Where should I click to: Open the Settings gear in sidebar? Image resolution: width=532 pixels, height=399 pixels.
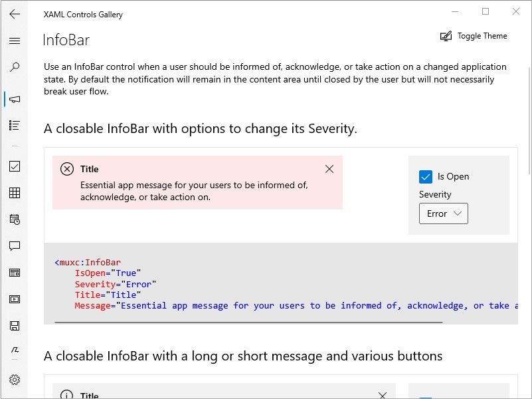15,380
